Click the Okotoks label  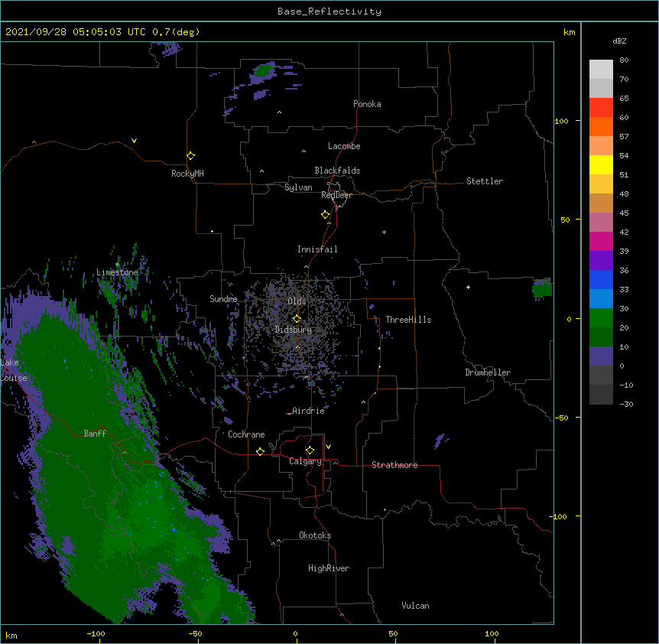pos(315,535)
